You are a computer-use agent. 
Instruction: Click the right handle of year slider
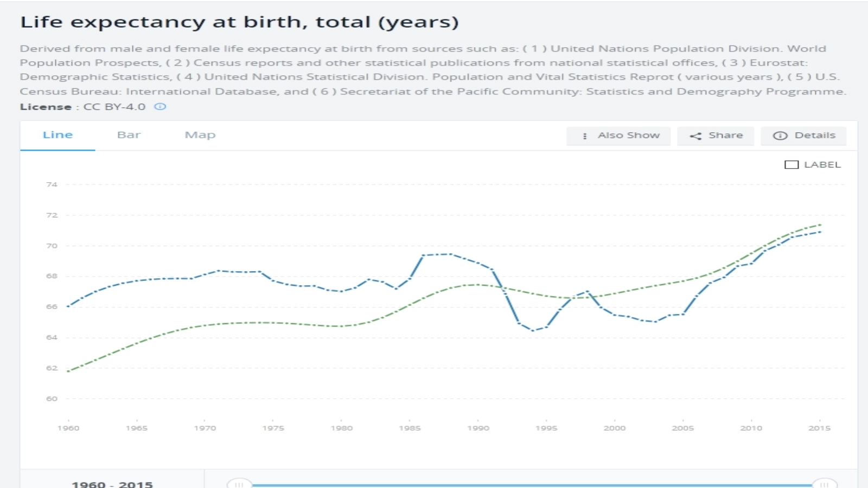click(x=824, y=484)
